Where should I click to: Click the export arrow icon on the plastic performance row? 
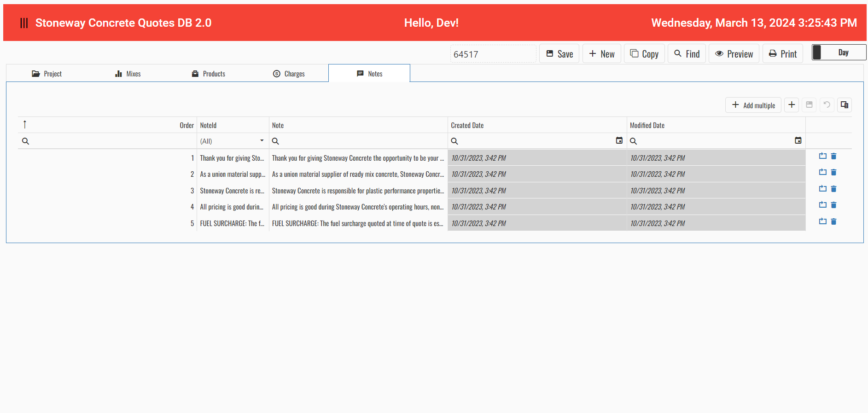click(x=823, y=189)
